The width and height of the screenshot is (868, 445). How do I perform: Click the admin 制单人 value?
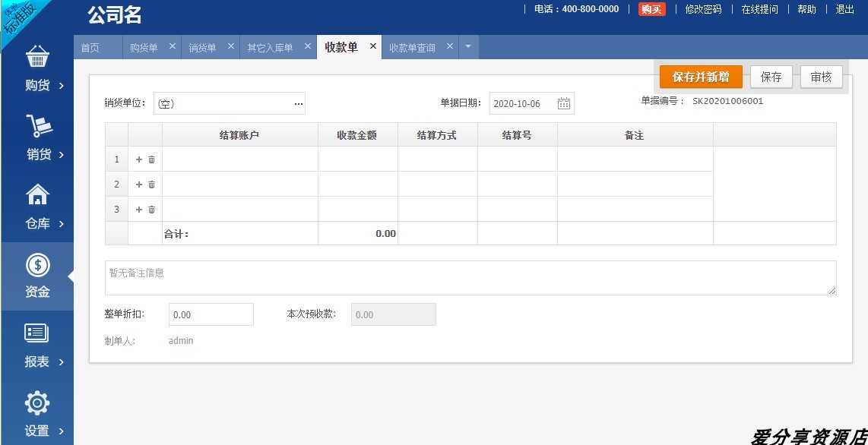coord(181,340)
